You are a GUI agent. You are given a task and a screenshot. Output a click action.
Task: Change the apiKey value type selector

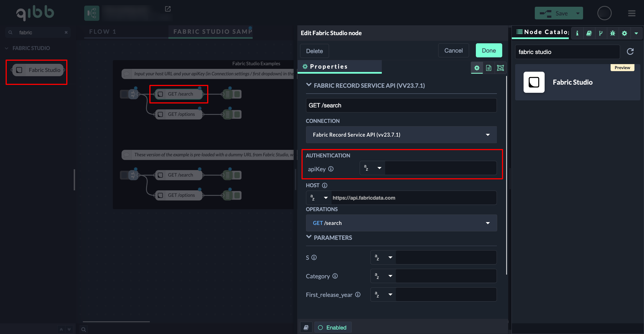click(x=373, y=168)
